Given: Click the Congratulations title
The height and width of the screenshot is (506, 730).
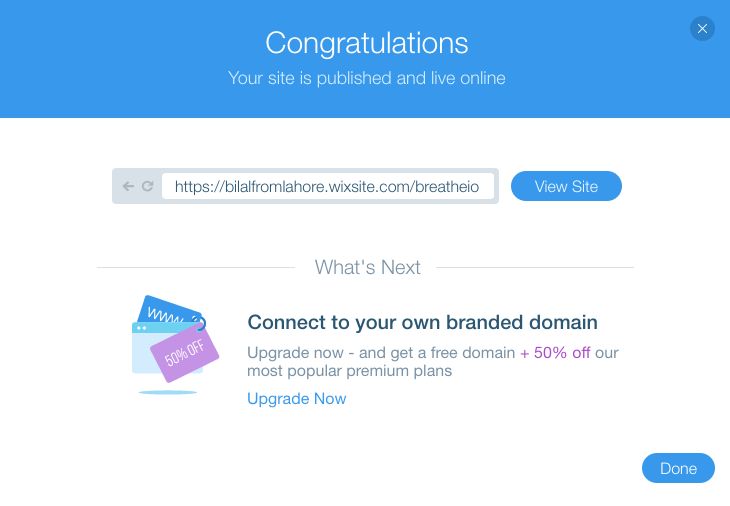Looking at the screenshot, I should pos(366,43).
